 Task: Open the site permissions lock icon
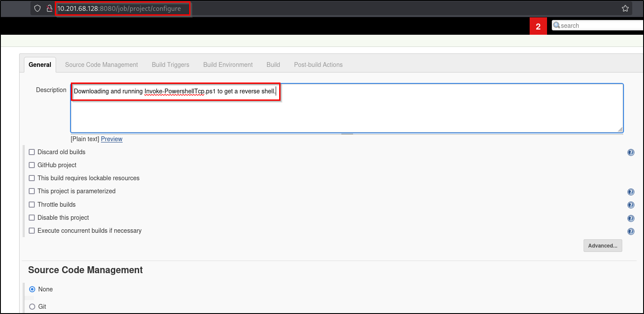[49, 8]
